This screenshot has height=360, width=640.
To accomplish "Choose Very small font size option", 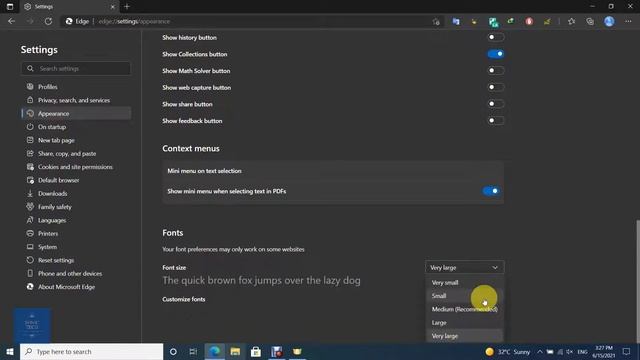I will (464, 282).
